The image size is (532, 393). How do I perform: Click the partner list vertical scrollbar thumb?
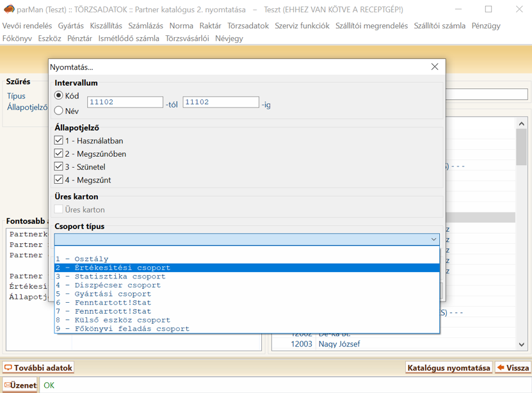point(522,147)
